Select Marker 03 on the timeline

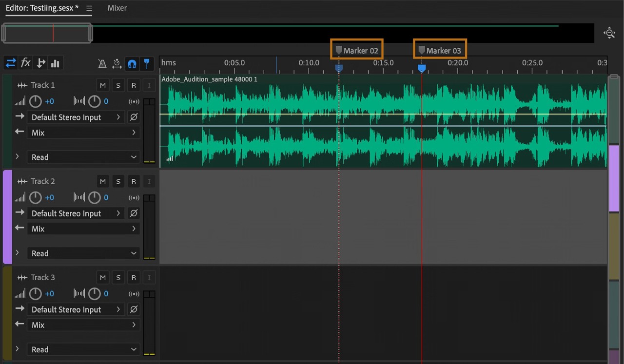coord(440,50)
